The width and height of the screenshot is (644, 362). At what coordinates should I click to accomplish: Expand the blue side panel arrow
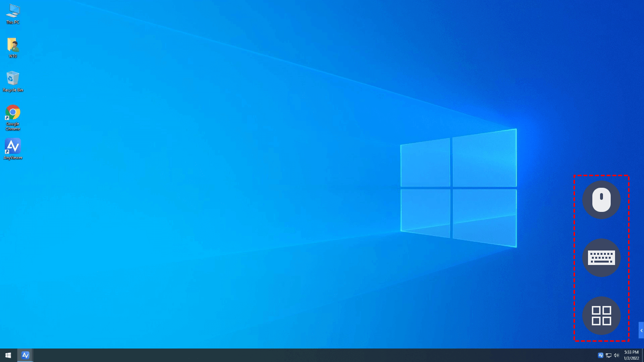coord(641,330)
